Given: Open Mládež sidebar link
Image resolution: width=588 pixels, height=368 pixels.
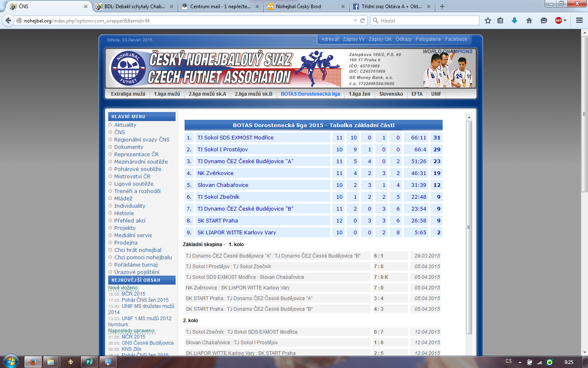Looking at the screenshot, I should [123, 199].
